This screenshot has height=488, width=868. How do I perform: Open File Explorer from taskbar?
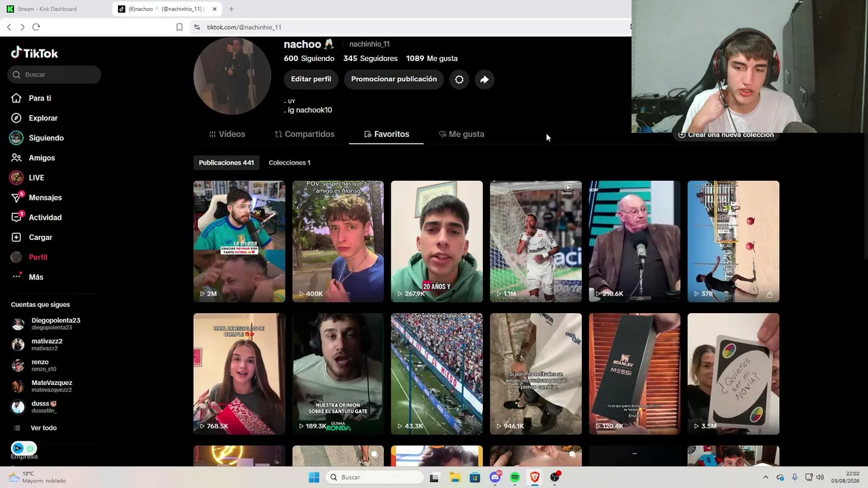pyautogui.click(x=454, y=477)
